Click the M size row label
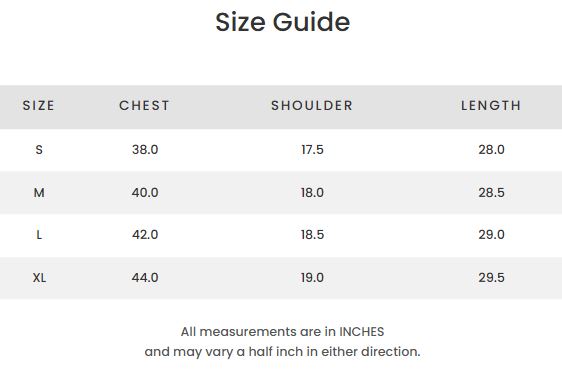Image resolution: width=562 pixels, height=386 pixels. pos(39,192)
